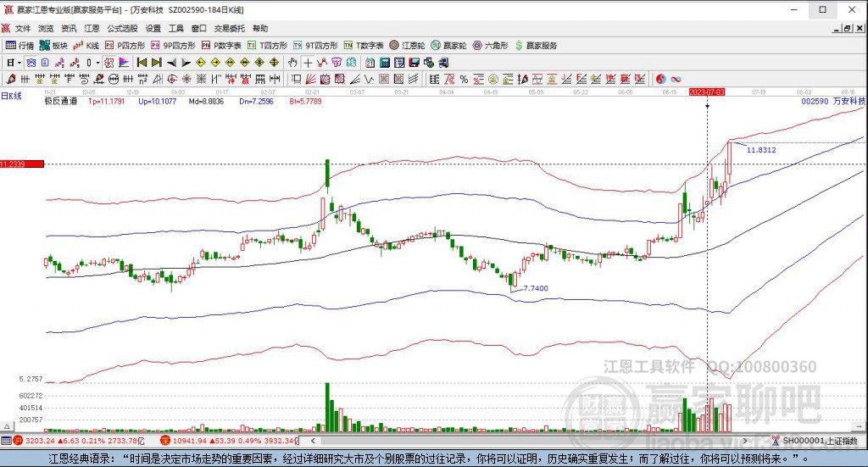Select the red pencil drawing tool
868x467 pixels.
[x=10, y=79]
